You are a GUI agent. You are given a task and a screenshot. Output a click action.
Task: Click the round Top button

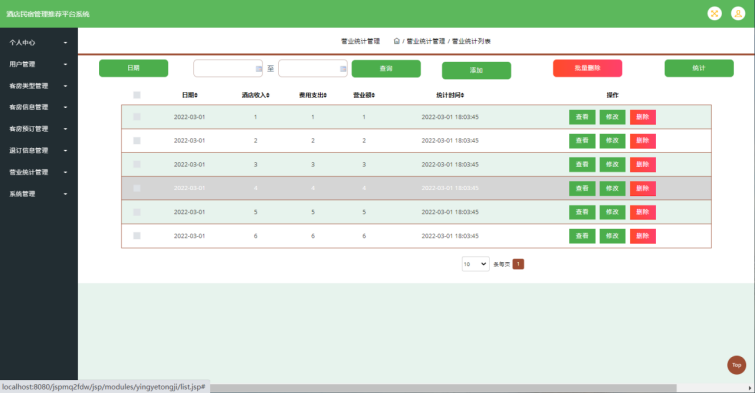(736, 365)
